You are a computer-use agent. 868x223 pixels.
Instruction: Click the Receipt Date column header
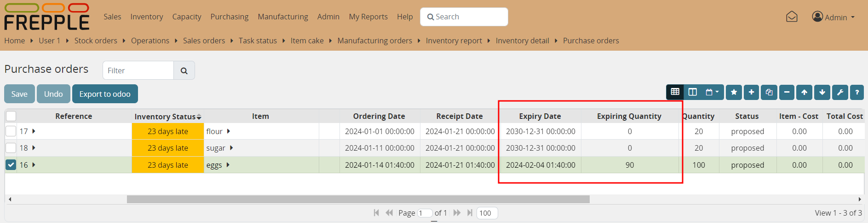tap(460, 116)
